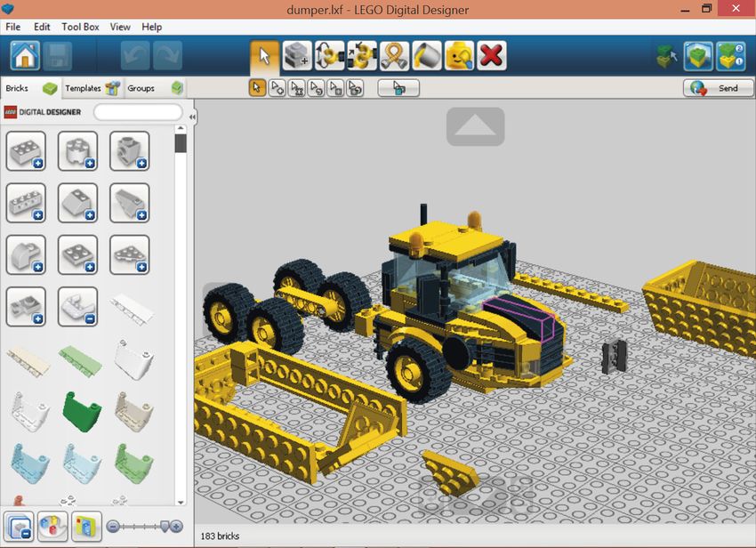This screenshot has width=756, height=548.
Task: Choose single selection sub-tool
Action: (257, 88)
